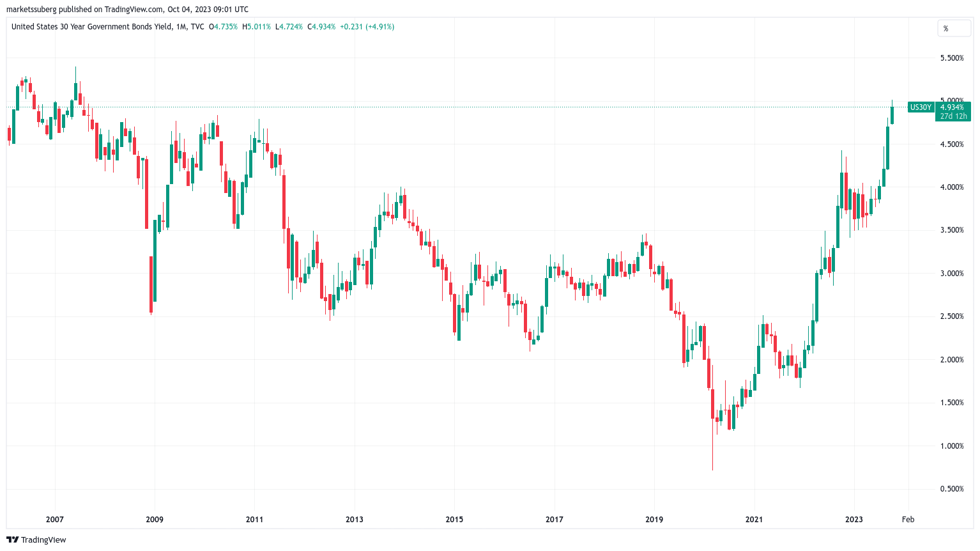980x551 pixels.
Task: Click the open value O4.735% readout
Action: click(224, 27)
